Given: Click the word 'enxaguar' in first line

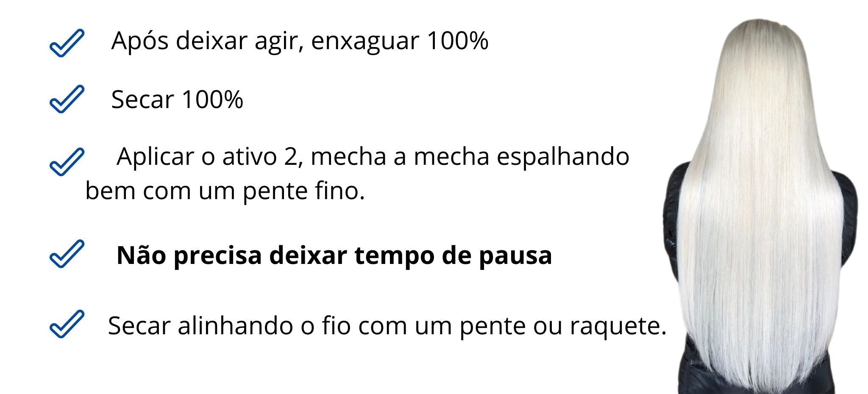Looking at the screenshot, I should pyautogui.click(x=365, y=41).
